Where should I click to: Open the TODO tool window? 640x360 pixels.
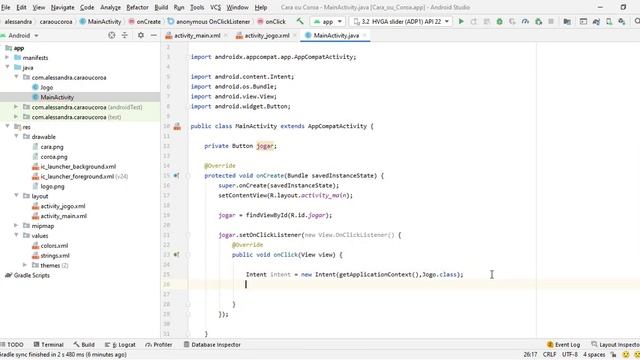tap(12, 344)
